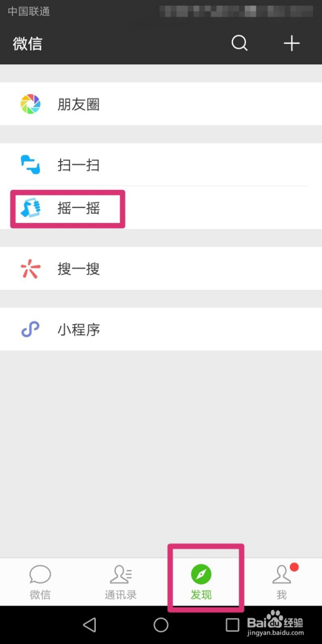Tap the Mini Programs purple icon

30,329
